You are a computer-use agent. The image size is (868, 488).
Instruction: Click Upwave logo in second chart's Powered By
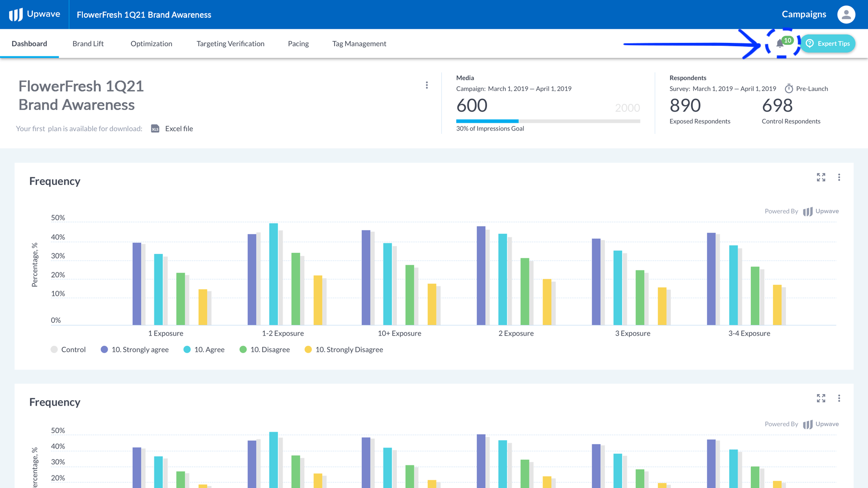pos(821,424)
